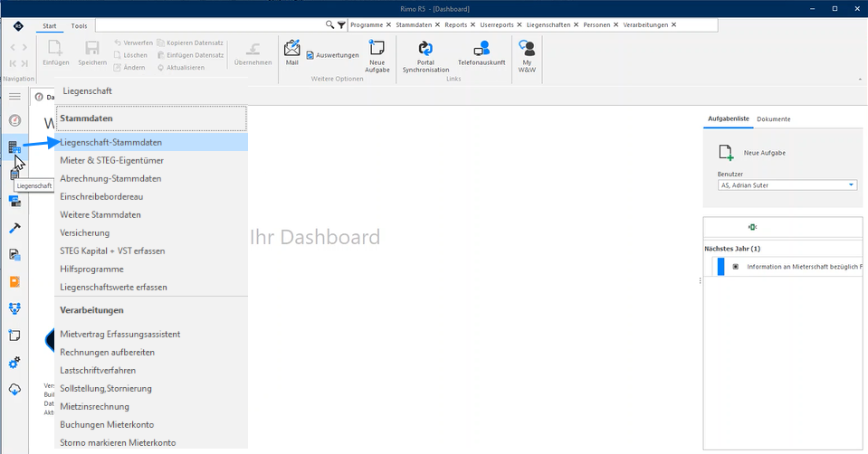This screenshot has width=868, height=454.
Task: Switch to the Tools ribbon tab
Action: [79, 26]
